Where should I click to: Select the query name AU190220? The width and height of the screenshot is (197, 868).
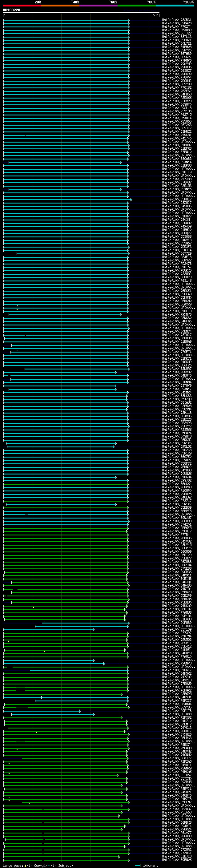click(11, 10)
